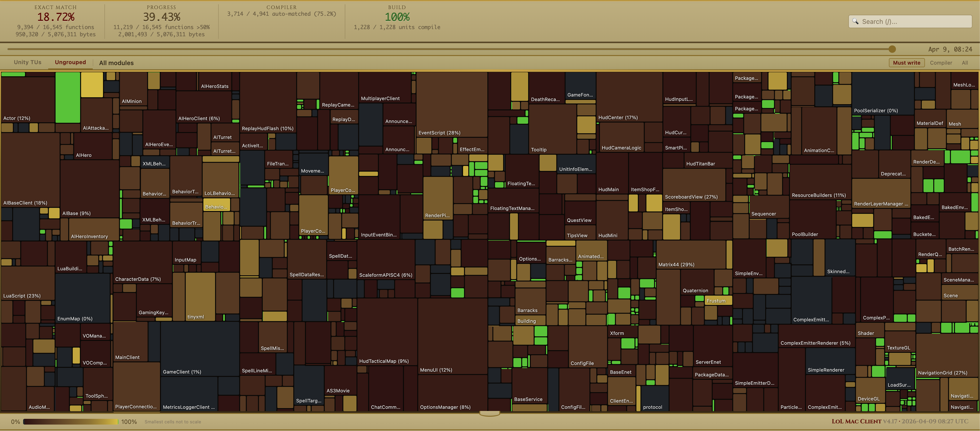Viewport: 980px width, 431px height.
Task: Click the search magnifier icon
Action: tap(855, 22)
